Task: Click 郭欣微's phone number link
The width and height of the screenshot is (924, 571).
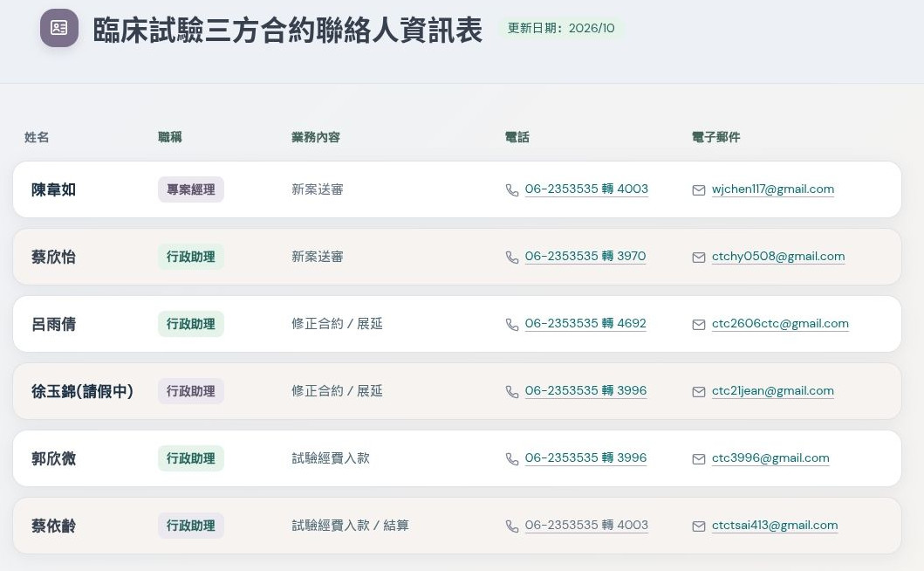Action: pos(585,457)
